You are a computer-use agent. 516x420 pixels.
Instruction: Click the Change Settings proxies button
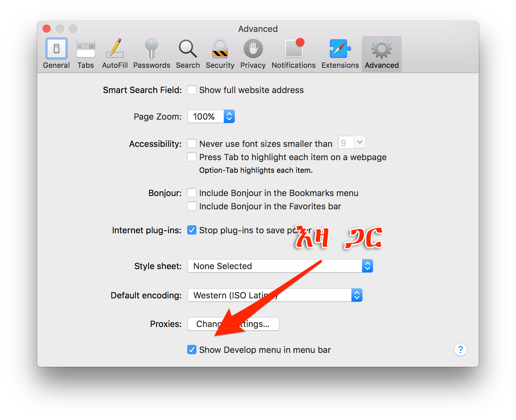point(233,324)
